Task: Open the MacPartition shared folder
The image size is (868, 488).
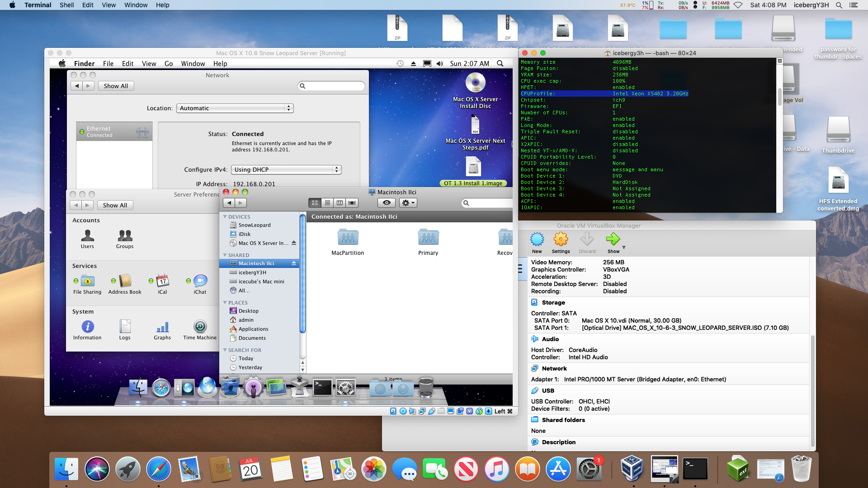Action: click(348, 242)
